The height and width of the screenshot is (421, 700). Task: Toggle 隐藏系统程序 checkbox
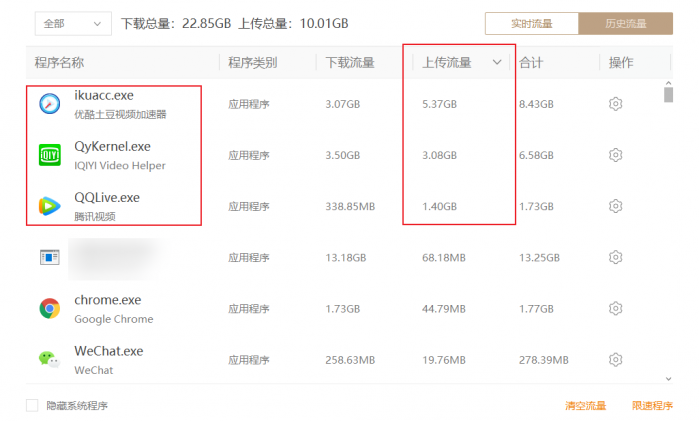[32, 406]
